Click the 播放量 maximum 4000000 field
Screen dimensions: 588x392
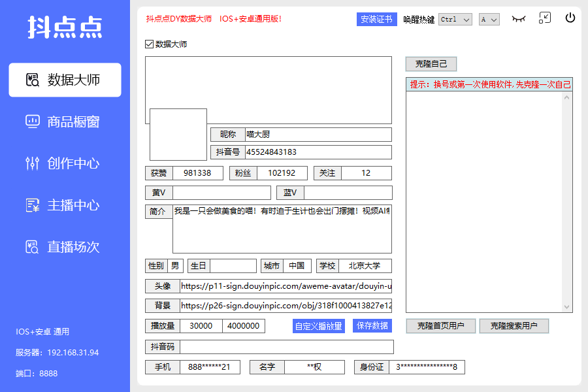(244, 326)
